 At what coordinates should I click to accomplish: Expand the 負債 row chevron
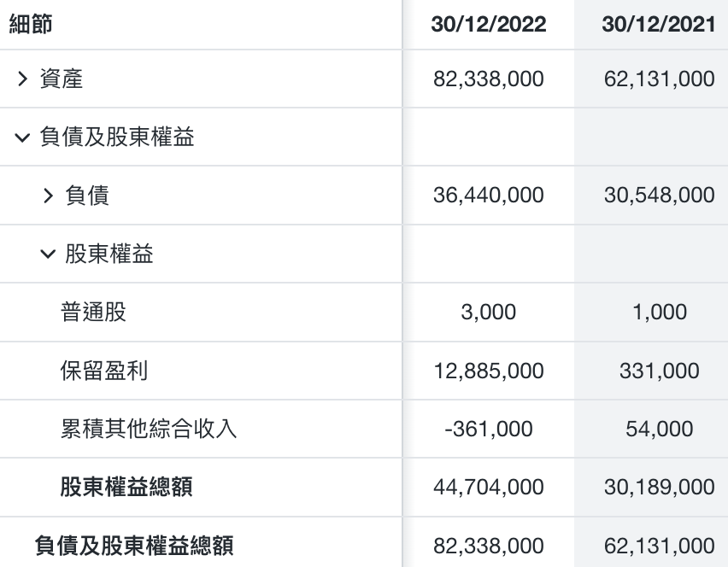click(48, 196)
